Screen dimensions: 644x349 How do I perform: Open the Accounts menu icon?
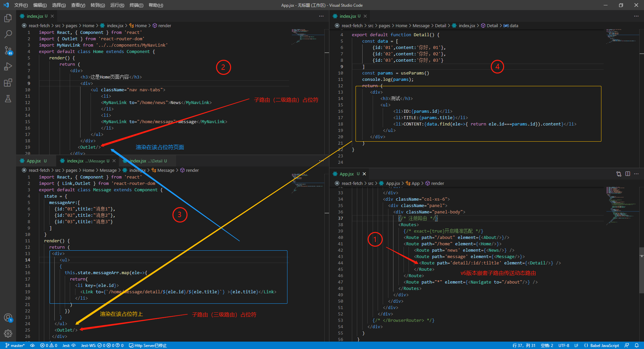click(x=8, y=317)
